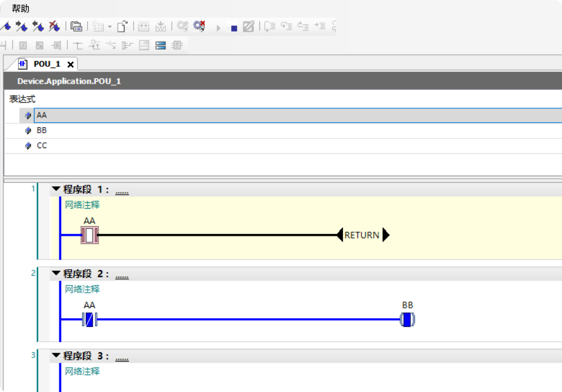The height and width of the screenshot is (392, 562).
Task: Click the write values pencil icon
Action: coord(248,26)
